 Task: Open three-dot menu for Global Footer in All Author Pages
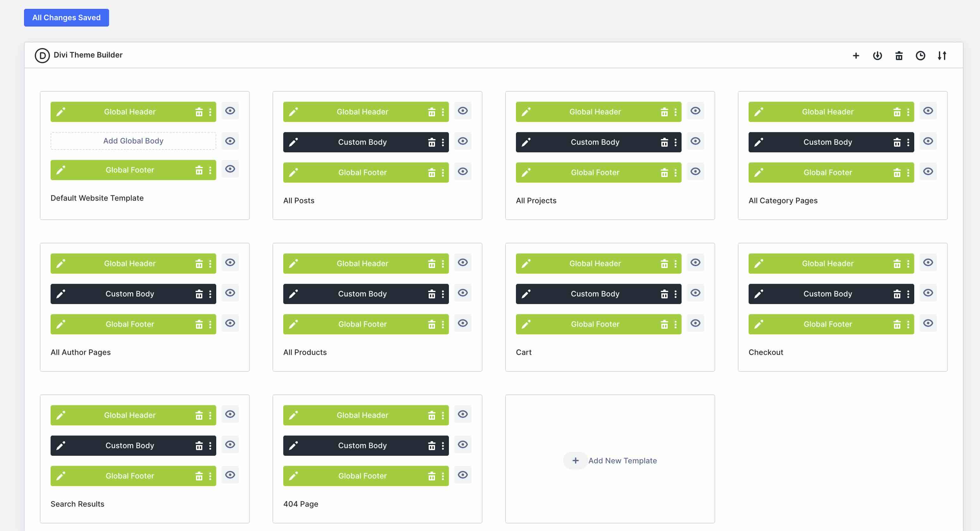click(210, 324)
